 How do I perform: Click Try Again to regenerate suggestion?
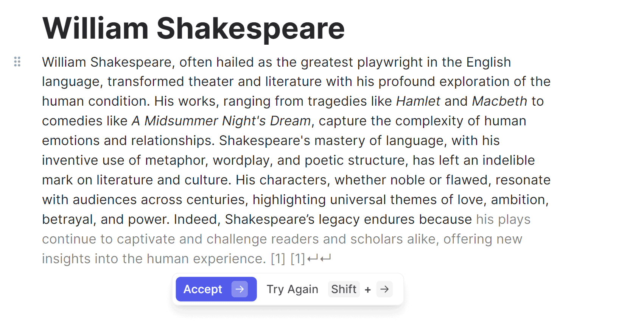click(292, 289)
